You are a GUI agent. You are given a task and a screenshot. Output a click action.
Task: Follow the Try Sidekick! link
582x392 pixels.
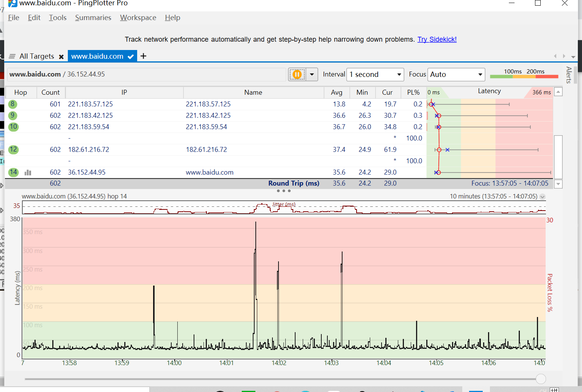(436, 39)
